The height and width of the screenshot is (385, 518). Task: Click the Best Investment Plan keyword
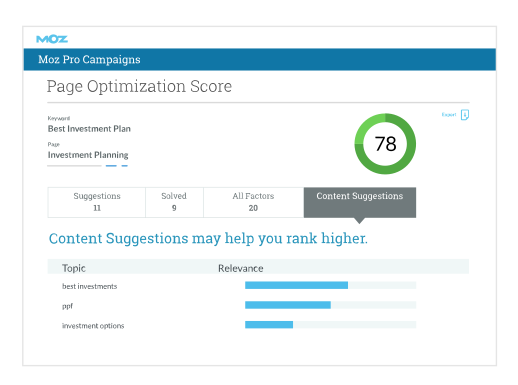89,129
